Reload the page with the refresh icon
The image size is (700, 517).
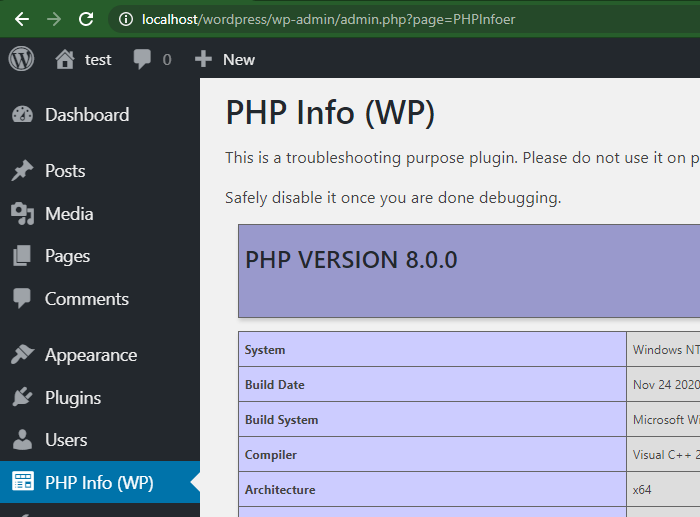[x=86, y=19]
